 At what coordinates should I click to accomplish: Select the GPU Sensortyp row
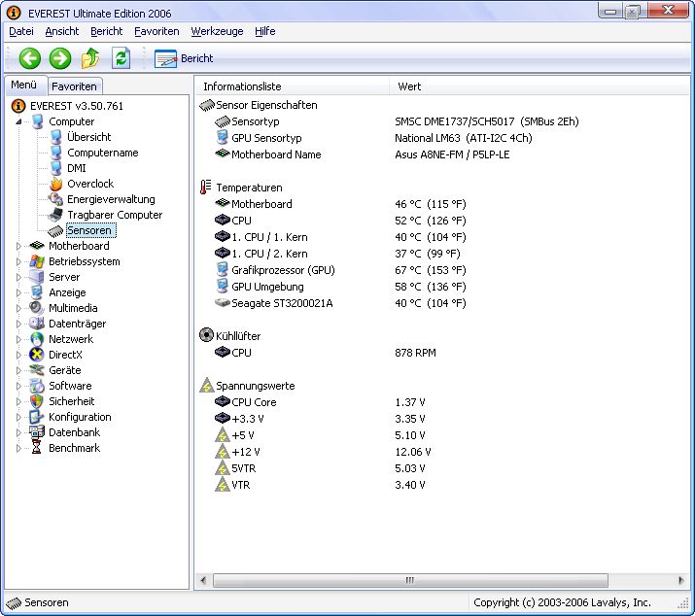(373, 138)
